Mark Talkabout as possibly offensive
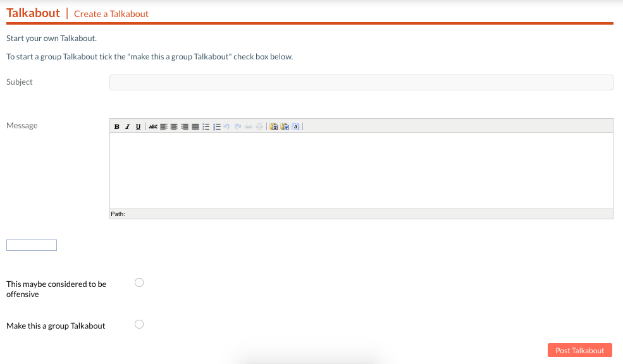The height and width of the screenshot is (364, 623). [x=140, y=282]
